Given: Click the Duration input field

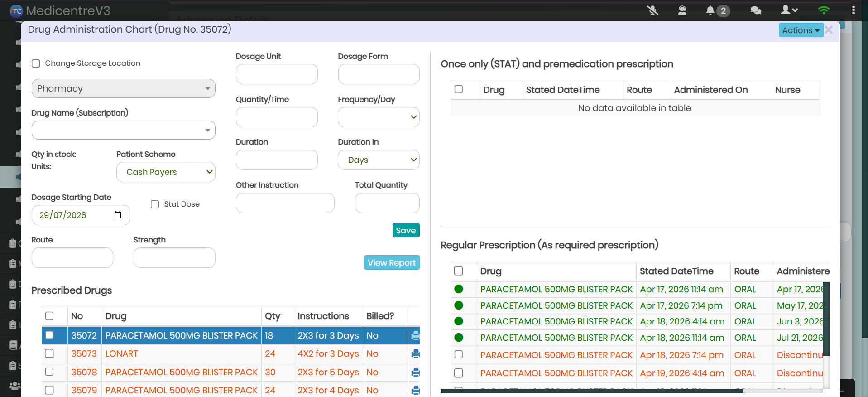Looking at the screenshot, I should click(277, 160).
